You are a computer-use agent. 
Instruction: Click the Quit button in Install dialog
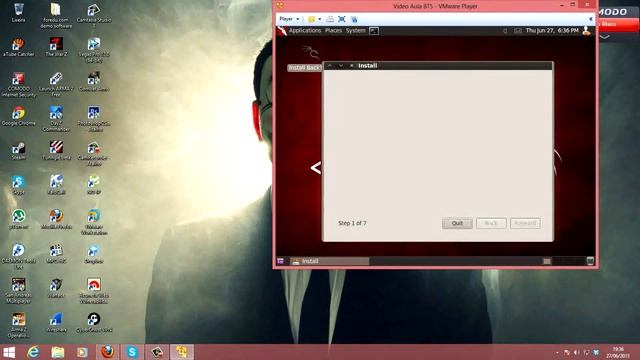click(457, 223)
